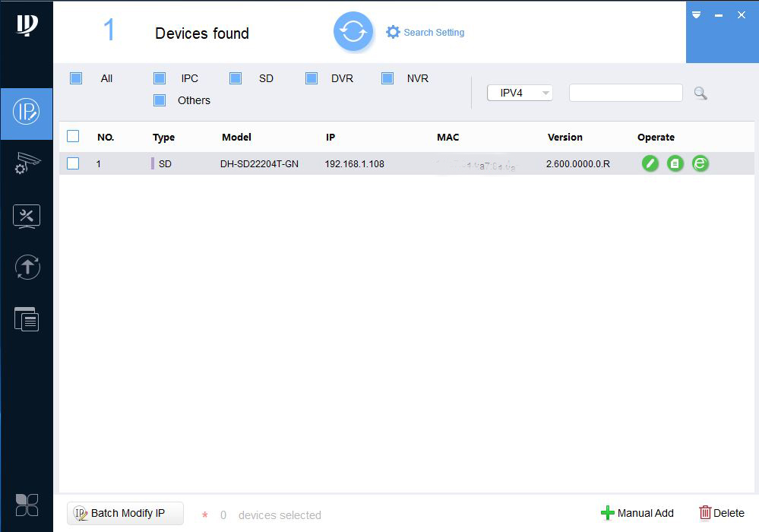Sort by the Version column header
The width and height of the screenshot is (759, 532).
(565, 137)
